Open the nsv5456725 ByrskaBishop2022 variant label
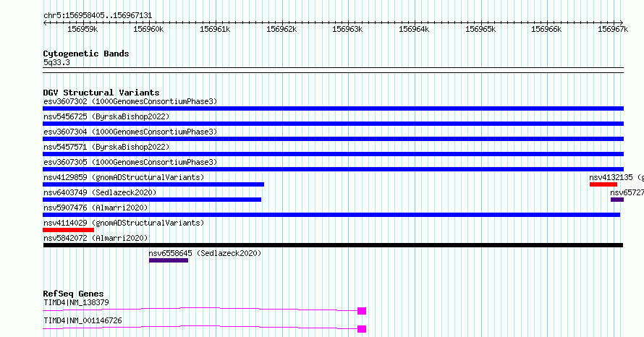 (x=106, y=116)
